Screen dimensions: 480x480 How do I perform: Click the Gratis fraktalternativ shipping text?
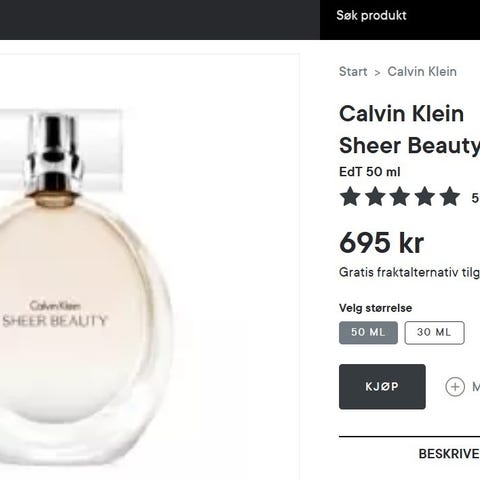409,272
